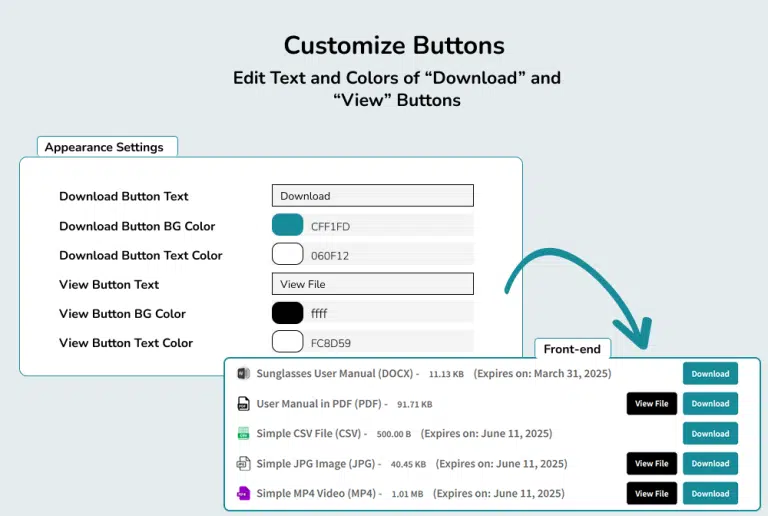Download the Sunglasses User Manual file
This screenshot has width=768, height=516.
click(x=710, y=374)
